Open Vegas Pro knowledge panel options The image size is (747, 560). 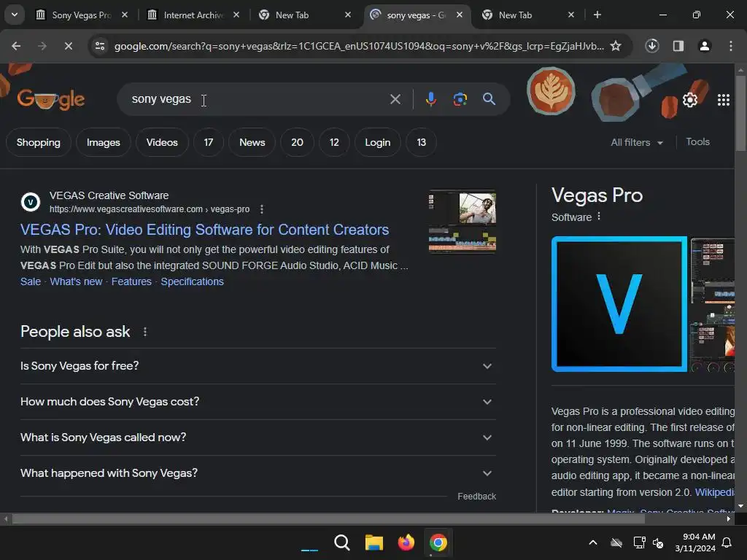(599, 217)
